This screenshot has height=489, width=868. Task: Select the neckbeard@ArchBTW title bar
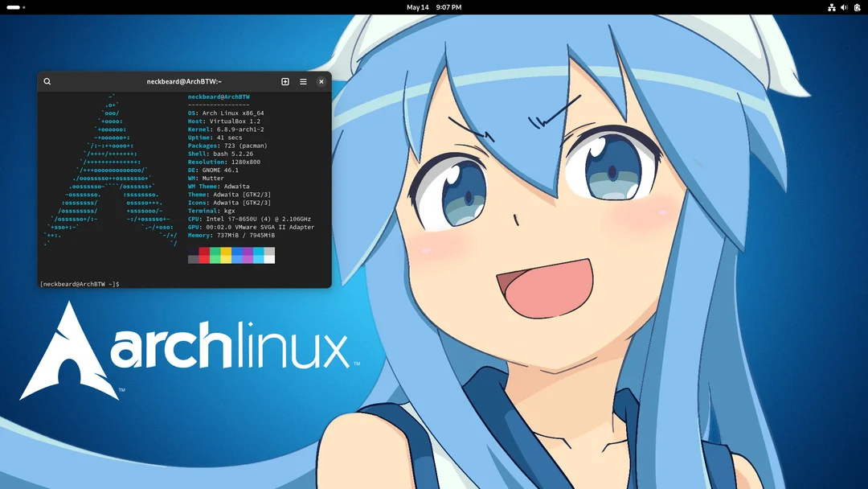click(183, 81)
